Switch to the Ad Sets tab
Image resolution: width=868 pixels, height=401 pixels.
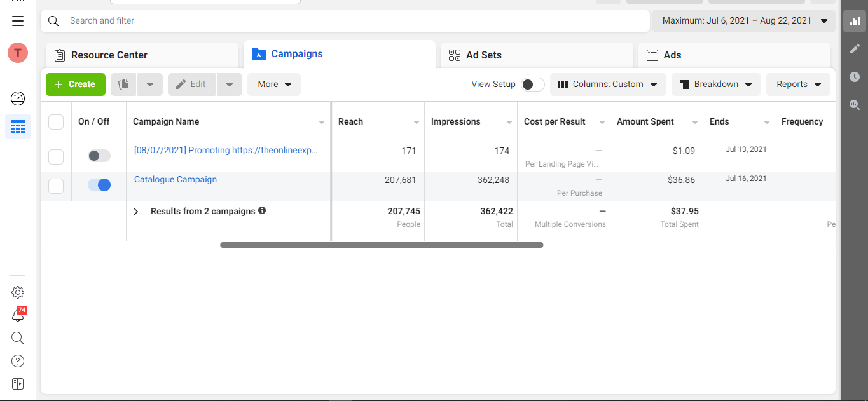click(x=483, y=55)
